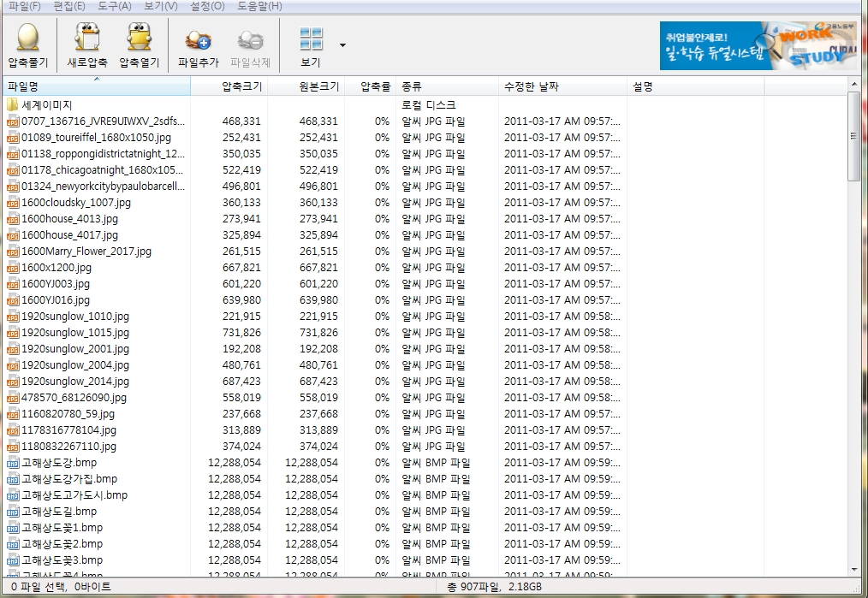Click the vertical scrollbar down arrow
This screenshot has width=868, height=598.
click(853, 569)
